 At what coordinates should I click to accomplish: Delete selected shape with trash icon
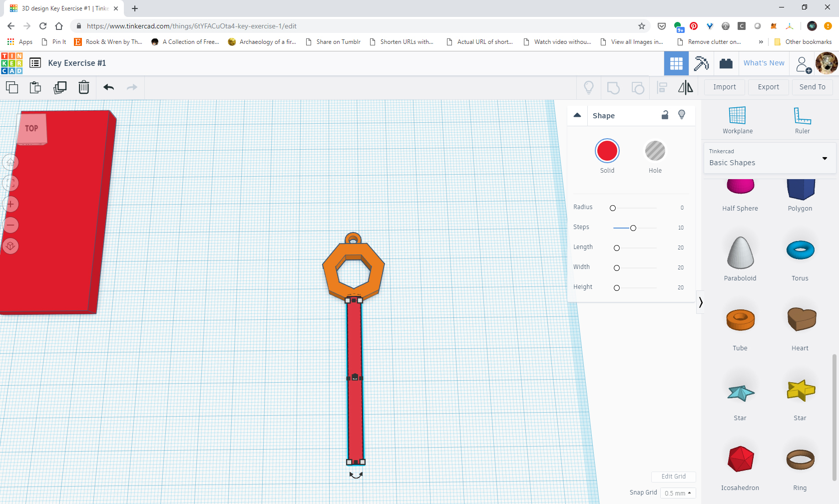tap(84, 87)
